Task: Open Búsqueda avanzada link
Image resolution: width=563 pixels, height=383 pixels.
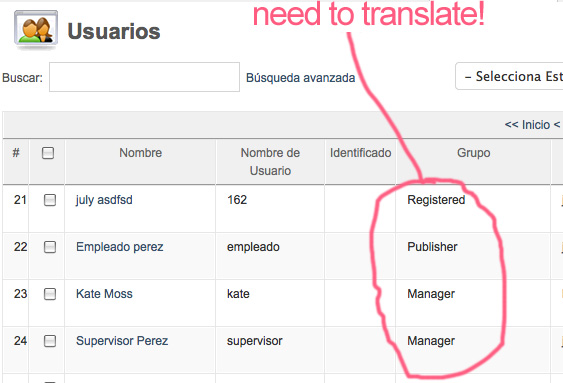Action: point(301,78)
